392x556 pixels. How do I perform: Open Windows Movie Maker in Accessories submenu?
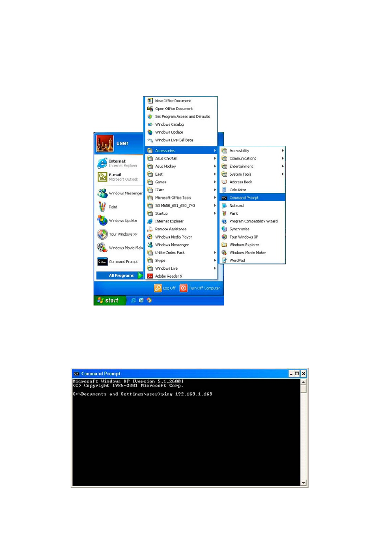(x=253, y=253)
